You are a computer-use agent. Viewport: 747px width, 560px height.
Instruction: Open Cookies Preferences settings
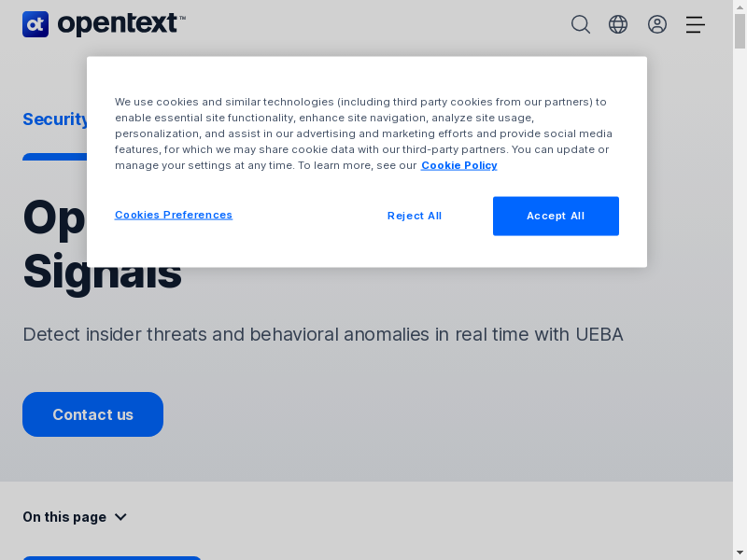click(x=174, y=215)
